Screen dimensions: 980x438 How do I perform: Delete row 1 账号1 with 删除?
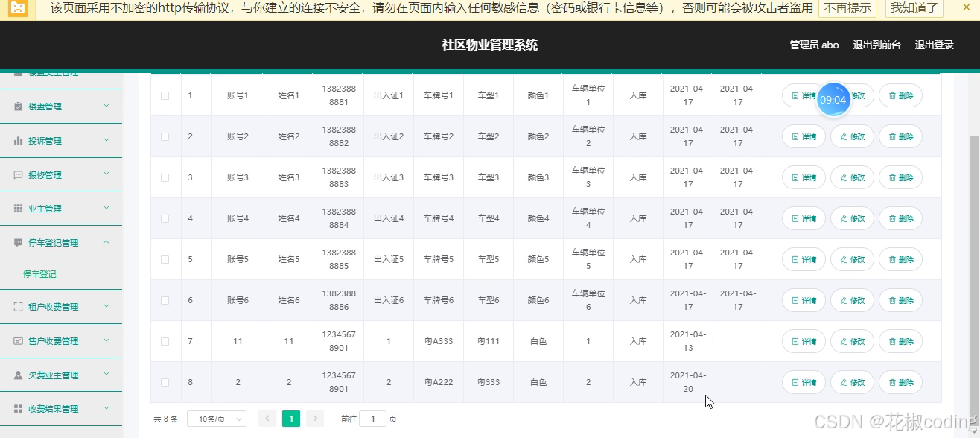coord(900,95)
